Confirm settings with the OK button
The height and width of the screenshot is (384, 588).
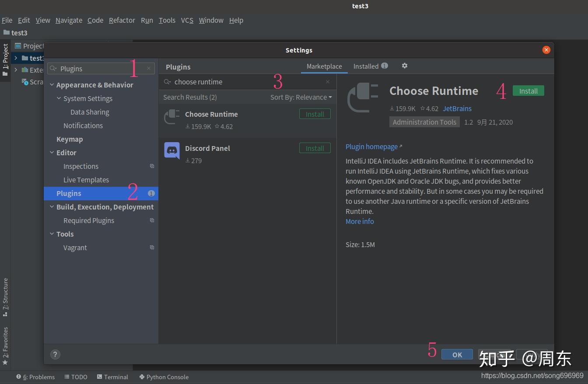point(457,355)
